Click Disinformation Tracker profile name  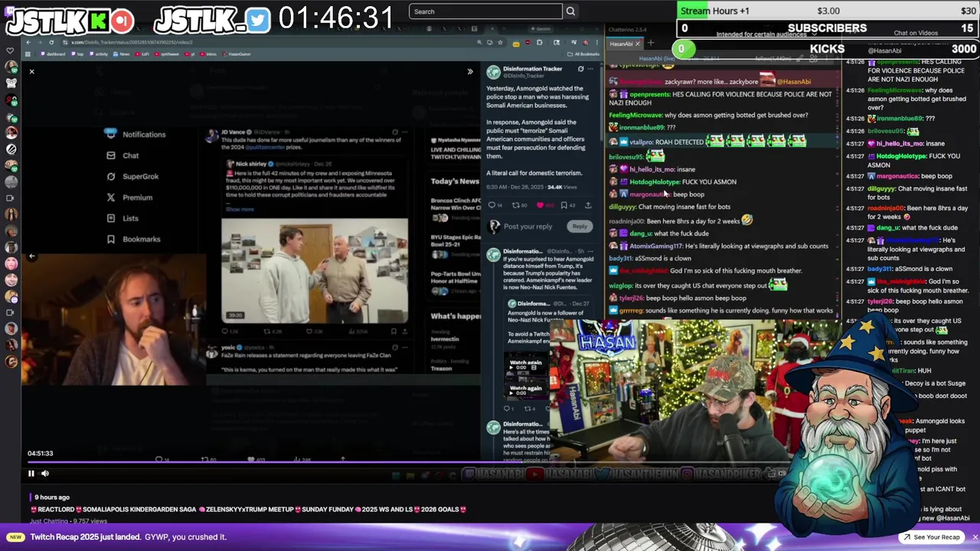tap(533, 69)
